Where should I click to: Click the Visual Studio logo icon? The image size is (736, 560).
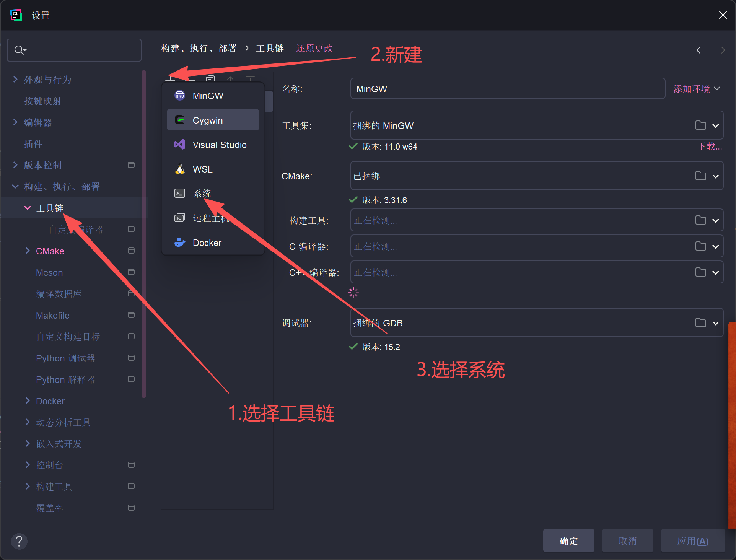[180, 145]
